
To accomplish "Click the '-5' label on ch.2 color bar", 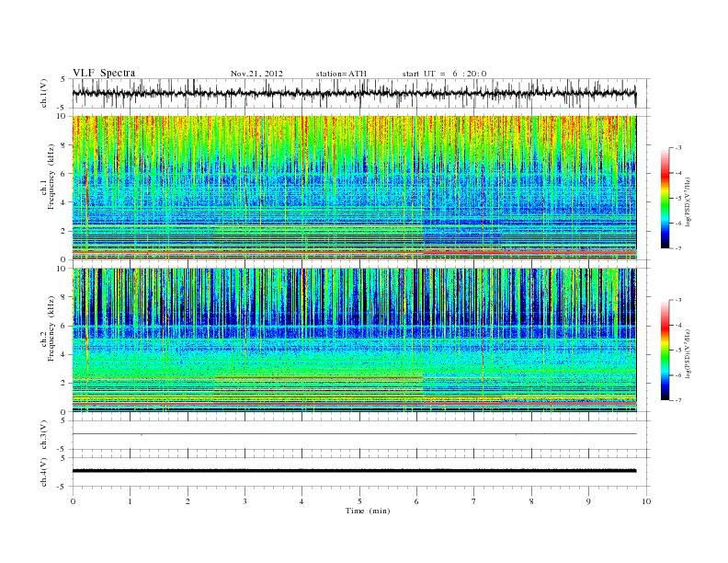I will pyautogui.click(x=678, y=350).
